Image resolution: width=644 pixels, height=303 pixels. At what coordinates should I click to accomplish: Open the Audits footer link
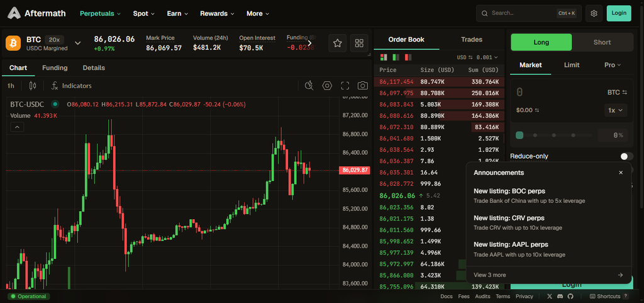tap(482, 297)
